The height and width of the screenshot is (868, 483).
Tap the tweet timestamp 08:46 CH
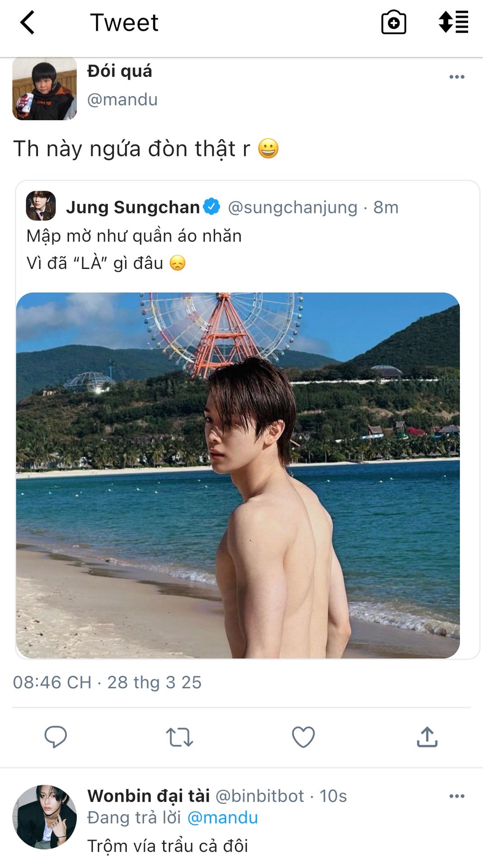click(52, 682)
